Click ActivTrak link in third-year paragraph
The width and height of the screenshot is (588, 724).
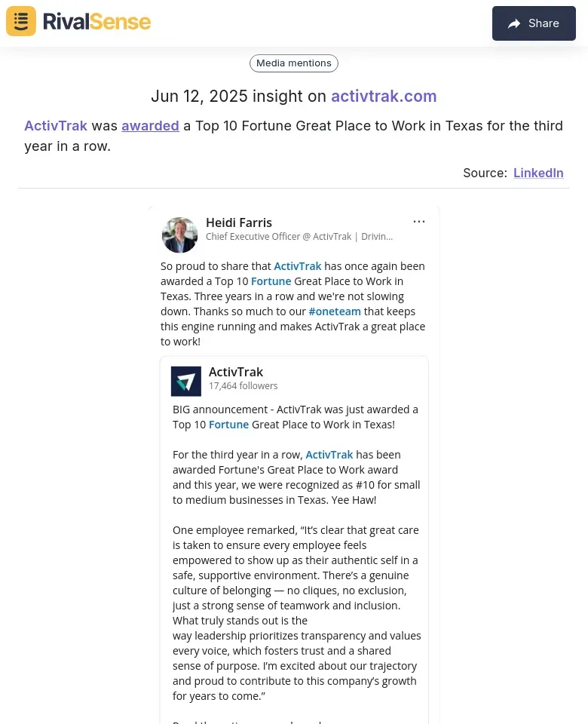329,455
